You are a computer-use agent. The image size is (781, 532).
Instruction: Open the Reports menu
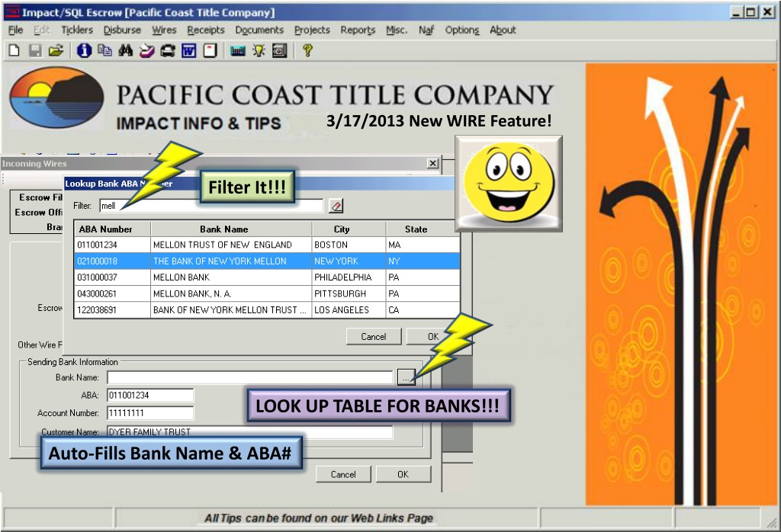358,30
